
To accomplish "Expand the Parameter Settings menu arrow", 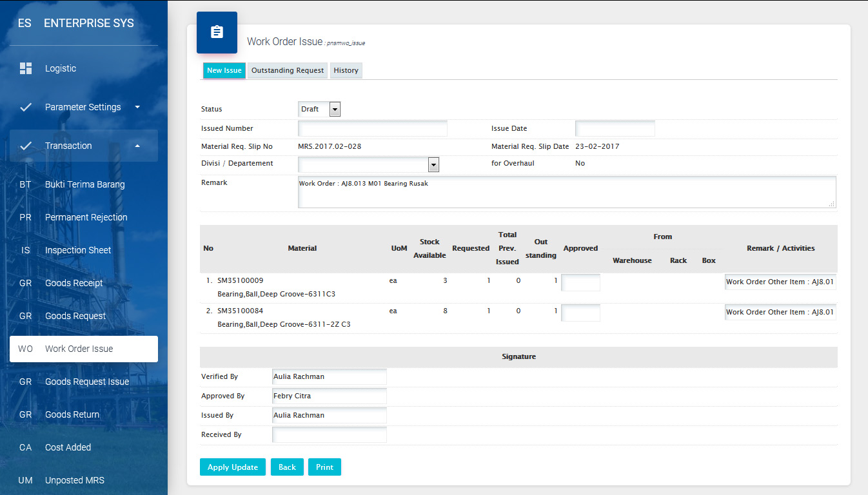I will coord(137,107).
